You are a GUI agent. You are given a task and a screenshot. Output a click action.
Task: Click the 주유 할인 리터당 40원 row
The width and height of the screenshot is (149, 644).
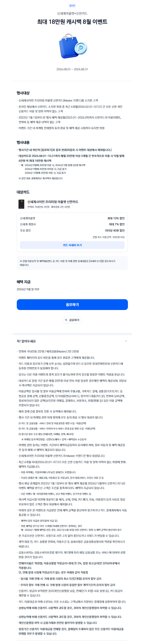(x=72, y=231)
